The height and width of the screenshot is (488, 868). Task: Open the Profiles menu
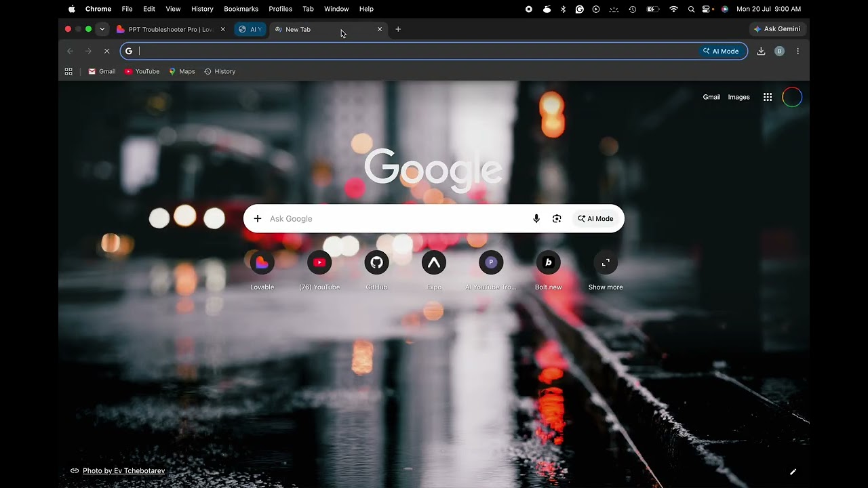pyautogui.click(x=280, y=9)
